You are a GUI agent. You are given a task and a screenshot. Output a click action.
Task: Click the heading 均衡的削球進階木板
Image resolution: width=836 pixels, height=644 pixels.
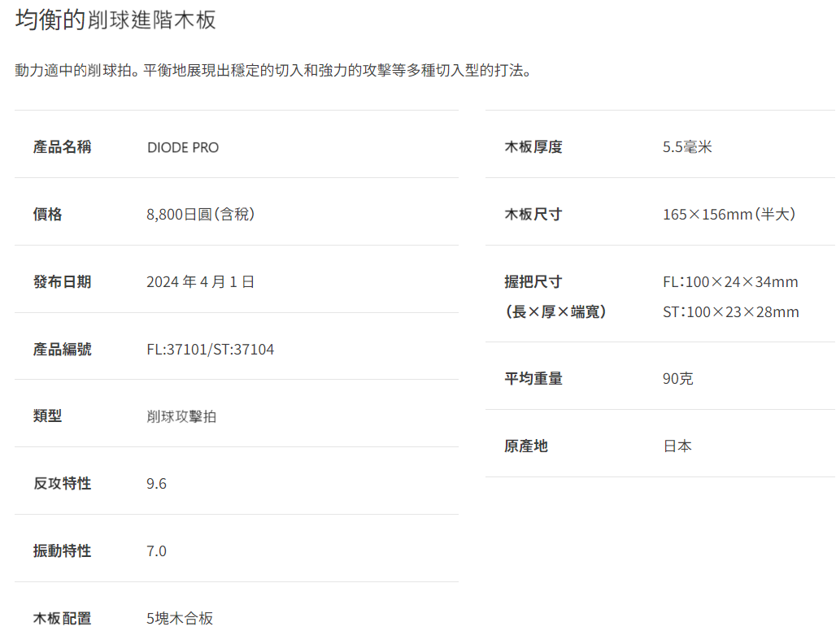point(115,20)
